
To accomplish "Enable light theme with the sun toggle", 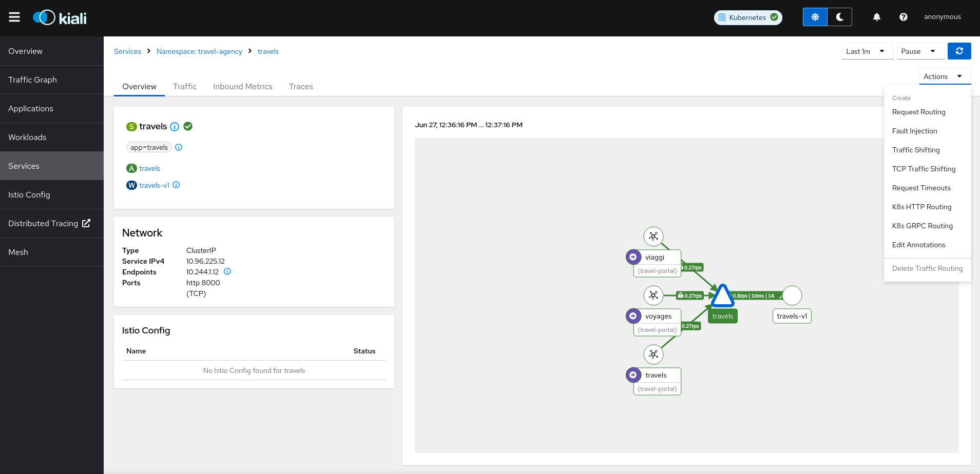I will pos(815,16).
